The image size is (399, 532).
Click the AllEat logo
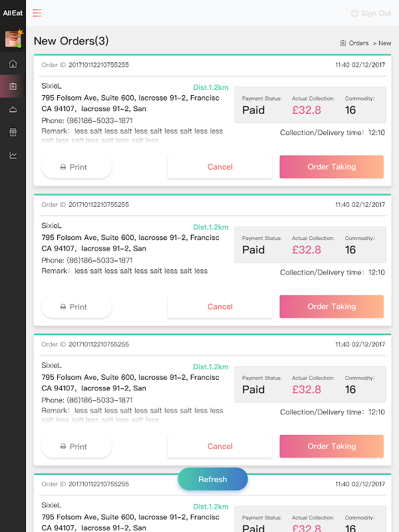click(x=13, y=13)
